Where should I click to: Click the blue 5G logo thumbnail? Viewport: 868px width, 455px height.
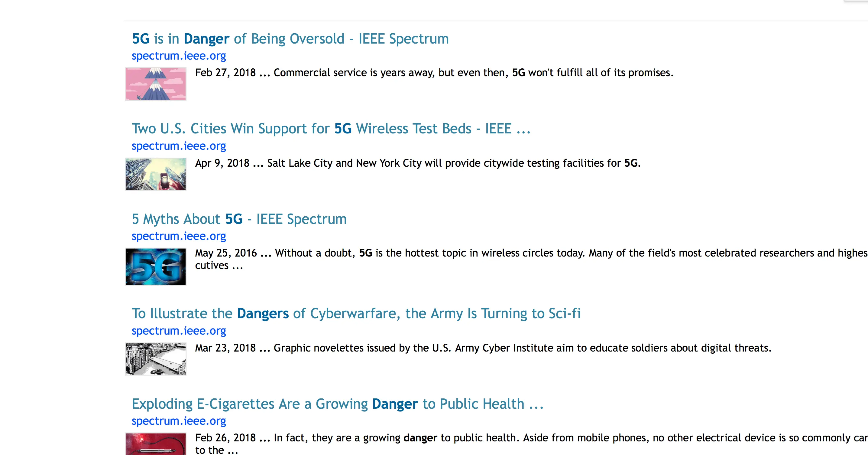(x=155, y=267)
